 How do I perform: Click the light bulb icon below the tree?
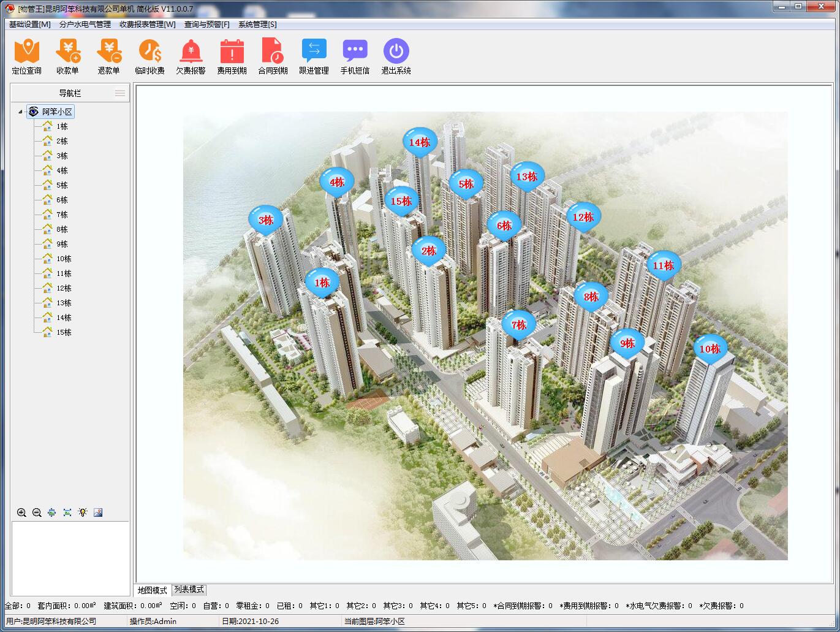[x=83, y=512]
